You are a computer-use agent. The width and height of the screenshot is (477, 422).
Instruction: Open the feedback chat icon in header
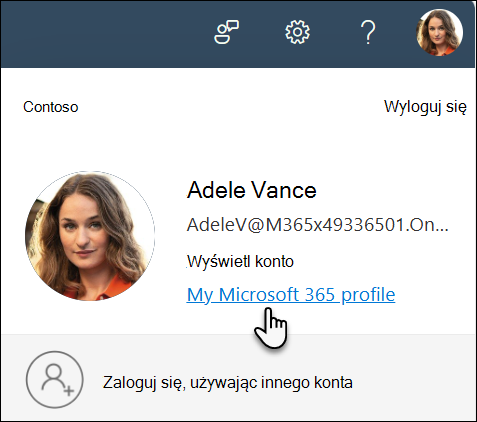point(226,32)
